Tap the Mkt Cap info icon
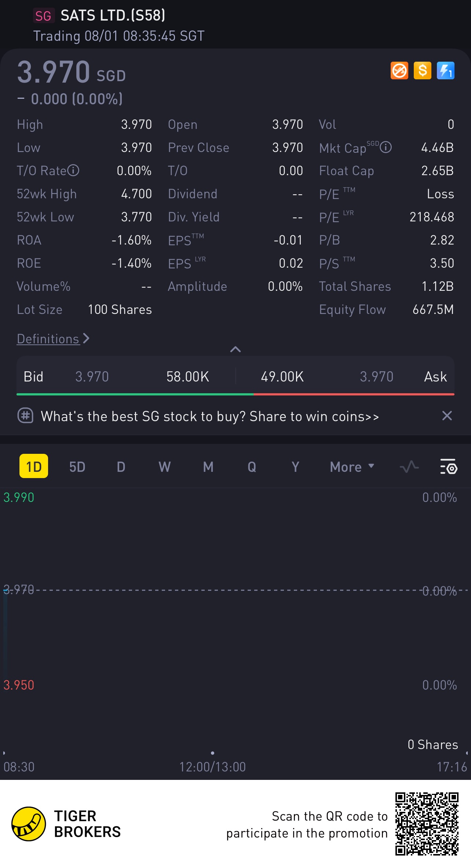This screenshot has width=471, height=868. [x=386, y=148]
